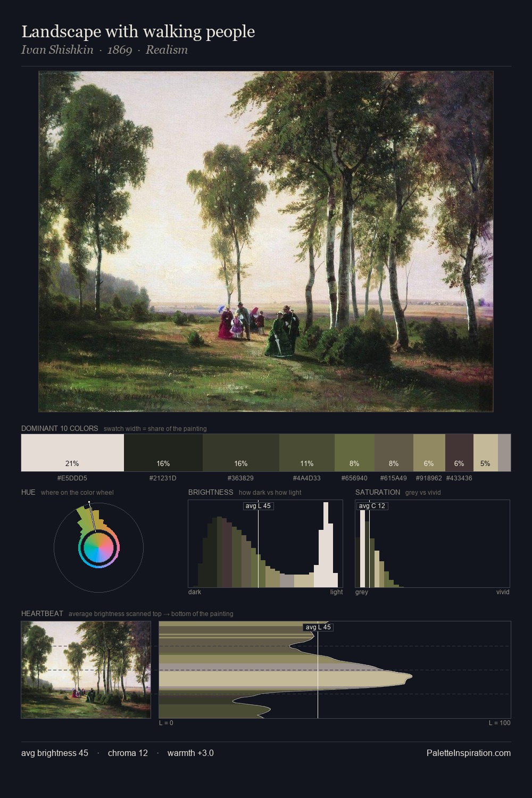Image resolution: width=532 pixels, height=798 pixels.
Task: Click the 'HEARTBEAT' section heading
Action: pyautogui.click(x=42, y=613)
